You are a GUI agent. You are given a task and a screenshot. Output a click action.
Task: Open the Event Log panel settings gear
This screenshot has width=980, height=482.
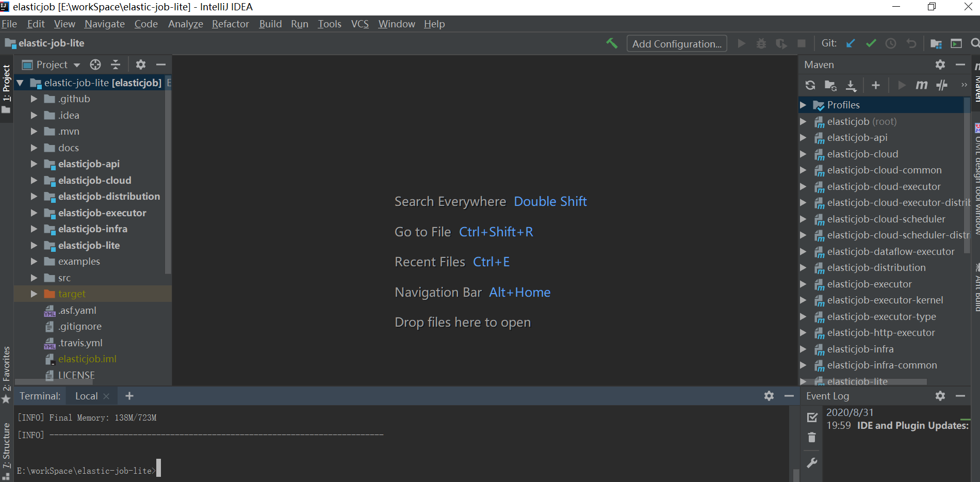[x=940, y=396]
